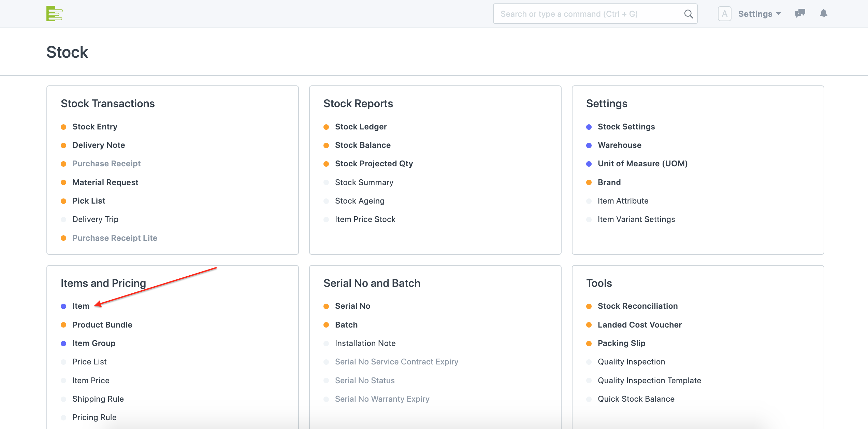Image resolution: width=868 pixels, height=429 pixels.
Task: Open Pick List link
Action: tap(89, 201)
